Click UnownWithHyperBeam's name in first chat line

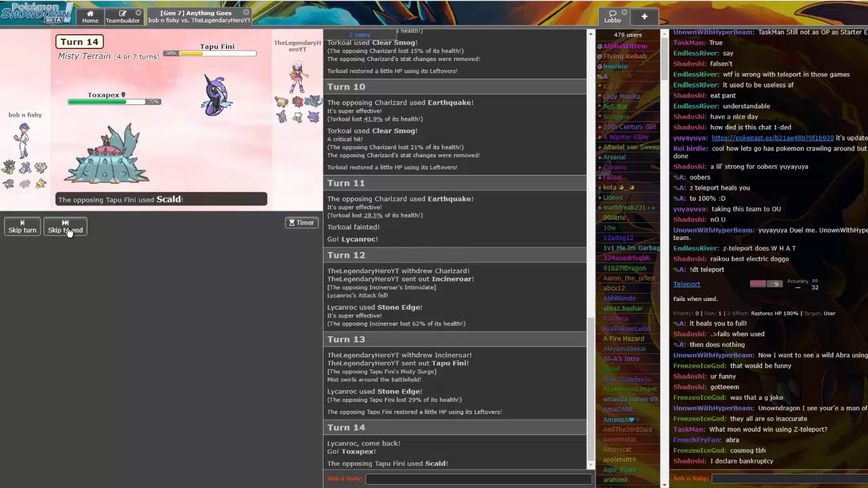(x=713, y=32)
